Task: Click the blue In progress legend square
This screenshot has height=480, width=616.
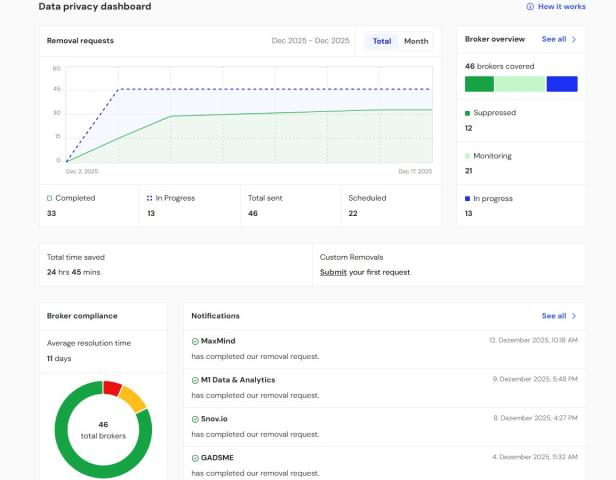Action: click(468, 199)
